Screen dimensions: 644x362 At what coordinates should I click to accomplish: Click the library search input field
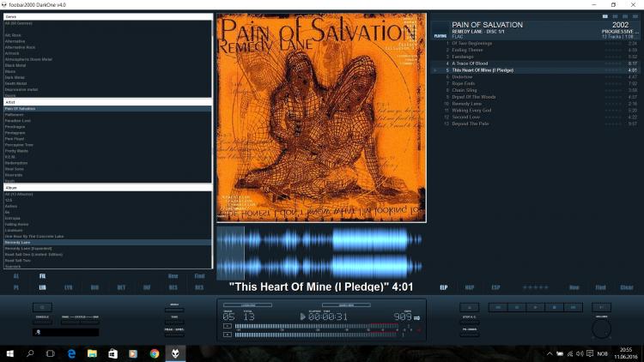[66, 332]
